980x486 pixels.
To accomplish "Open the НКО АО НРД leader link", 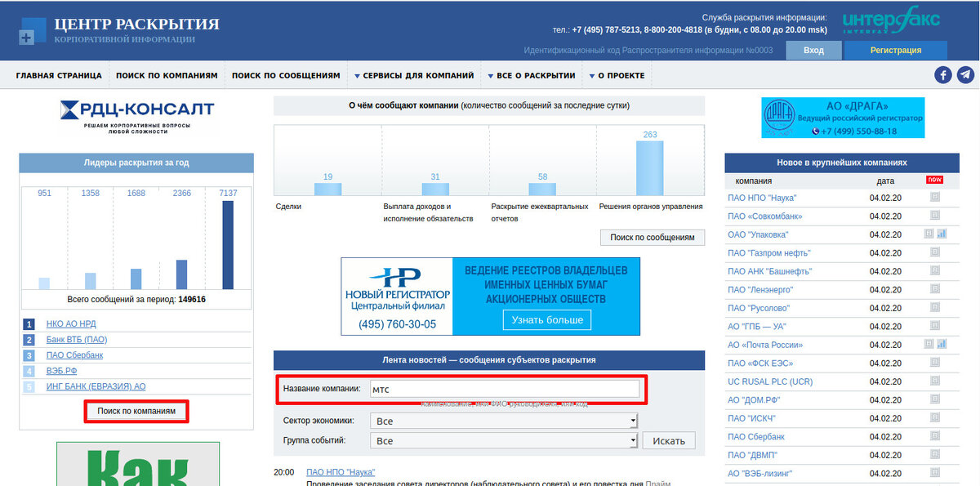I will (x=71, y=324).
